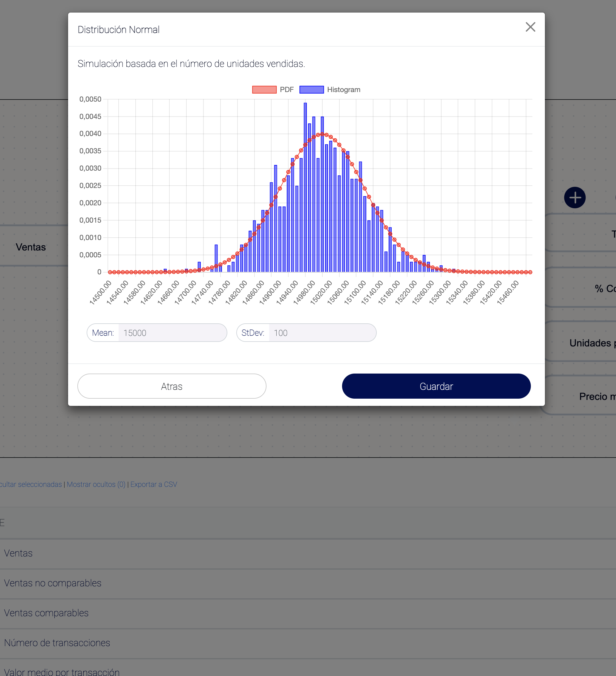Click the StDev label

pos(253,333)
